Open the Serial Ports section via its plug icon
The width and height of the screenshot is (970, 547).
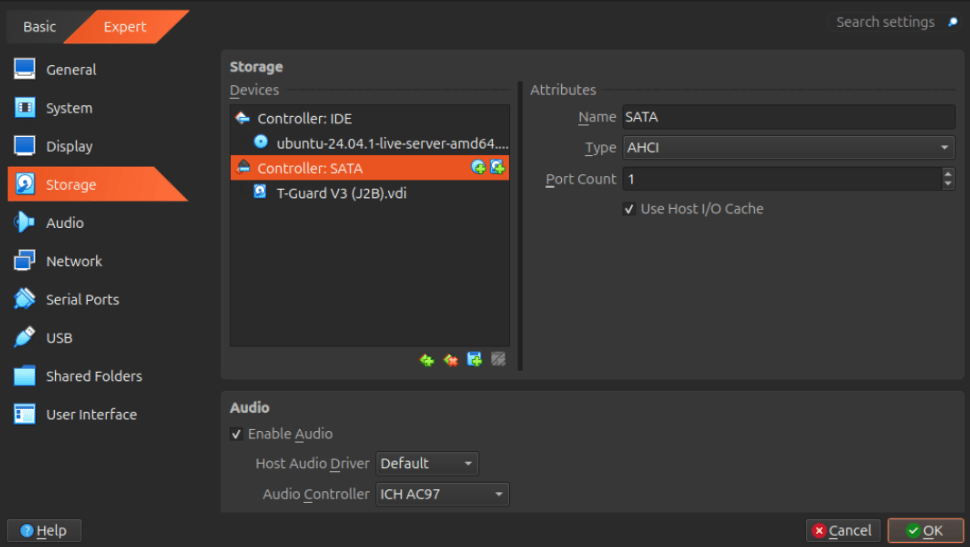[25, 299]
